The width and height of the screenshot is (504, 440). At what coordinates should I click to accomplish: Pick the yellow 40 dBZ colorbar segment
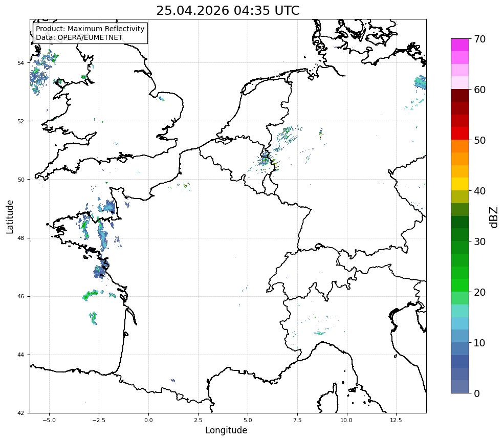tap(459, 184)
